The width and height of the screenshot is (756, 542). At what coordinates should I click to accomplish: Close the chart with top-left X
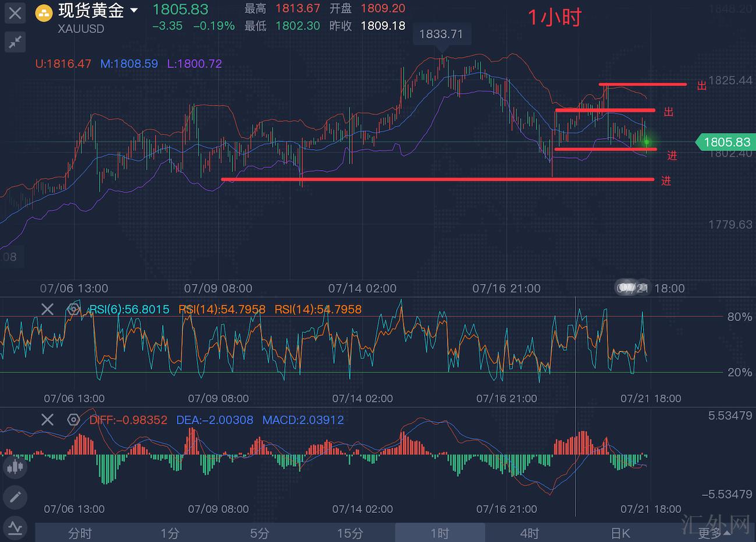[x=15, y=13]
